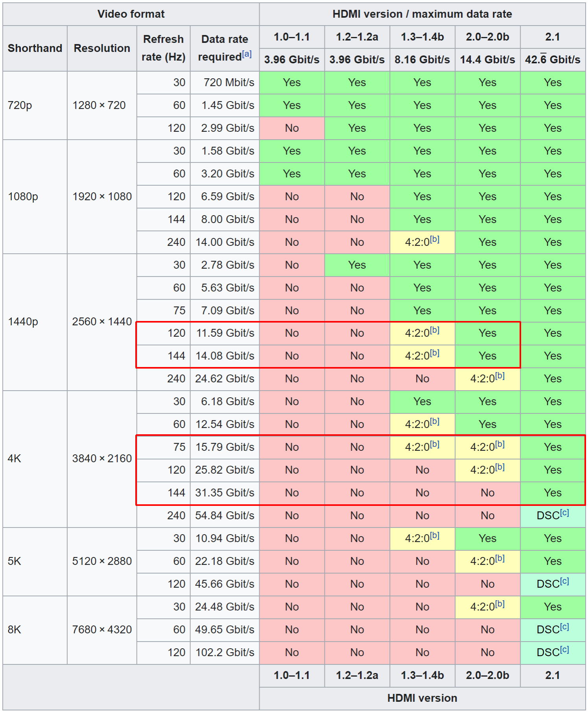Click the '14.4 Gbit/s' maximum data rate cell
Viewport: 588px width, 712px height.
point(487,60)
